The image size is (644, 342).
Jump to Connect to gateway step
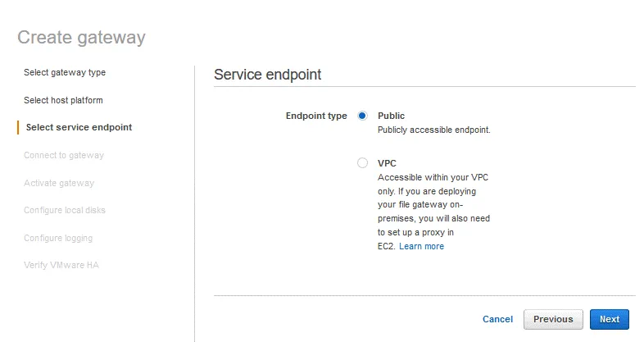coord(64,155)
